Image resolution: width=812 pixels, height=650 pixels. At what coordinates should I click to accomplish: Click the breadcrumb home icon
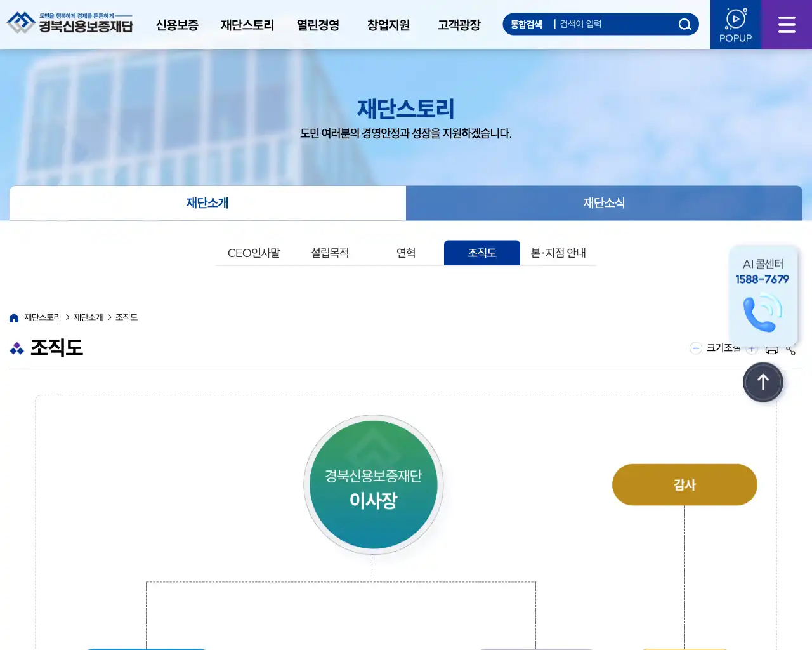pos(14,317)
